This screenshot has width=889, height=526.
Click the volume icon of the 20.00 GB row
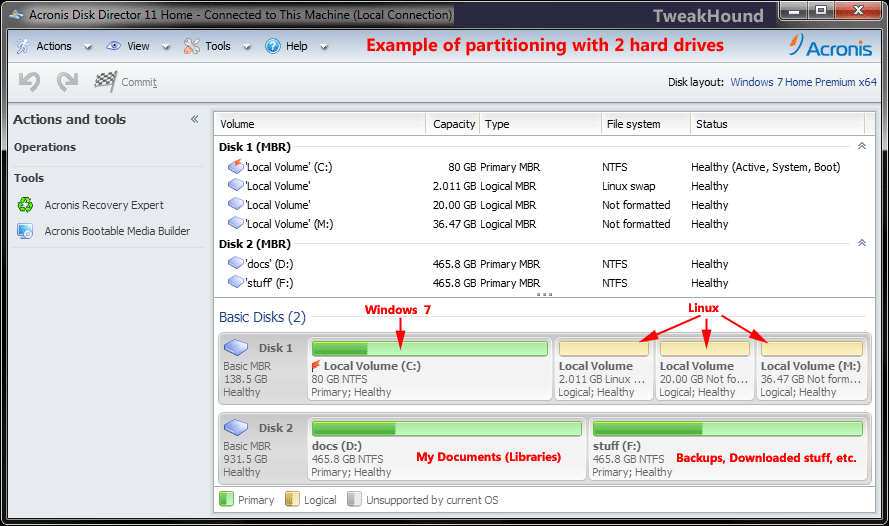[235, 204]
